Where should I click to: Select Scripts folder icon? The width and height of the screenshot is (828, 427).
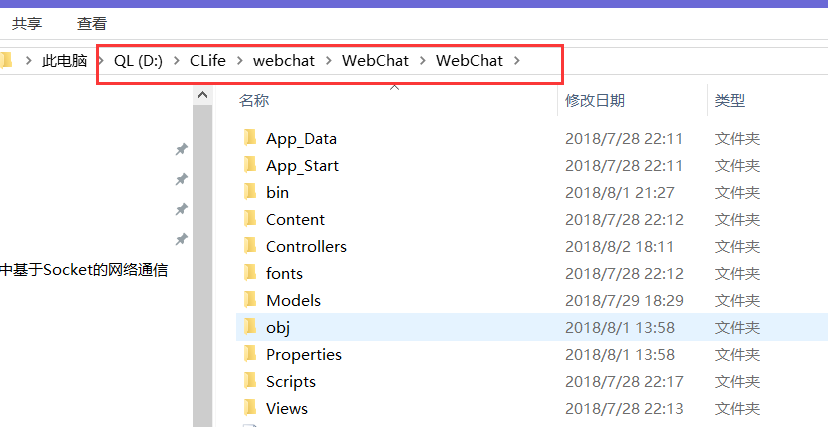click(250, 381)
